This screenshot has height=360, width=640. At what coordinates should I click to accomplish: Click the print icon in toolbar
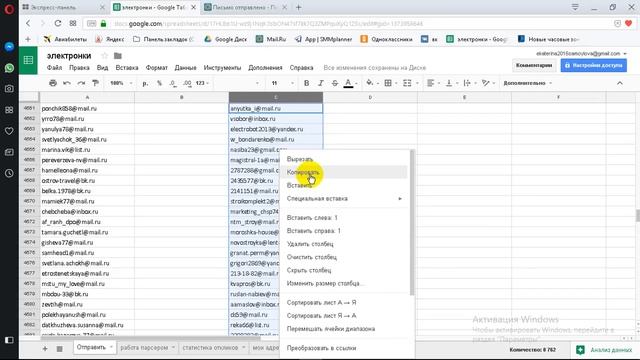(53, 83)
